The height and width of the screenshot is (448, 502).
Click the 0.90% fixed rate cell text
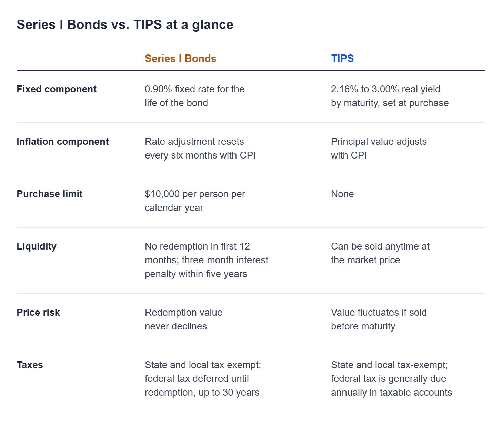click(194, 96)
